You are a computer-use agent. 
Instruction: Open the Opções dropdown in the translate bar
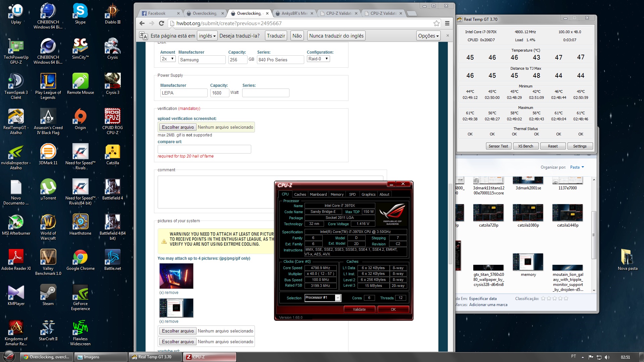pyautogui.click(x=428, y=36)
